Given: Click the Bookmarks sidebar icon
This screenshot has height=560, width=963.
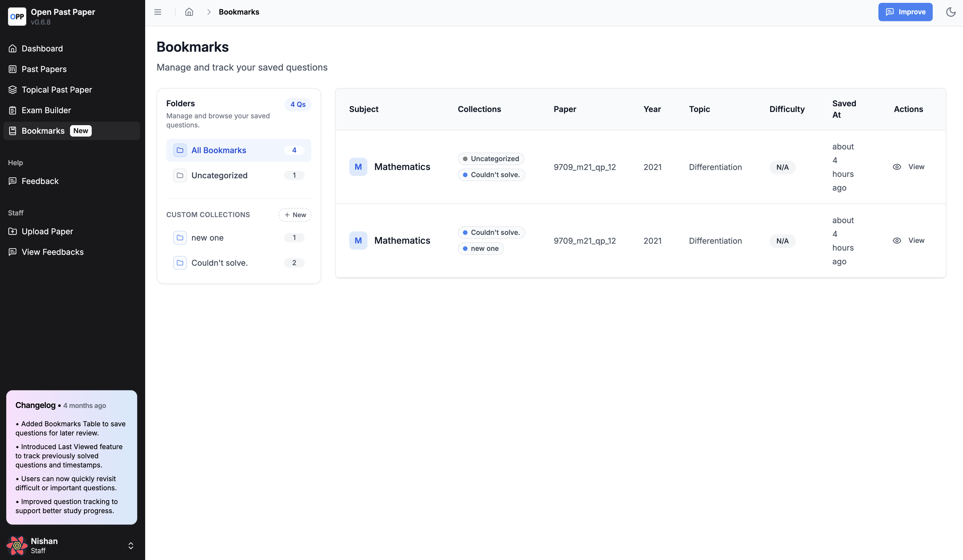Looking at the screenshot, I should coord(13,131).
